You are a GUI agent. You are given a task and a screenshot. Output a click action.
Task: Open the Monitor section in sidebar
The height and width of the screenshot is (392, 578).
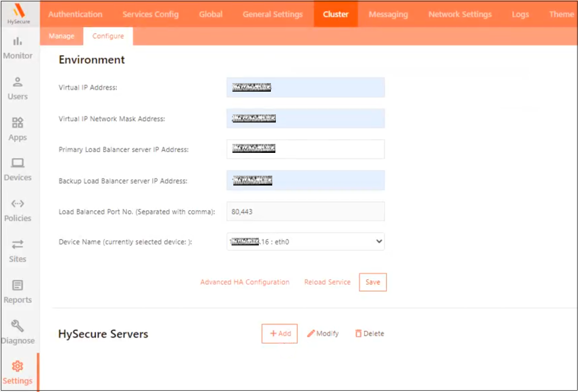point(18,48)
